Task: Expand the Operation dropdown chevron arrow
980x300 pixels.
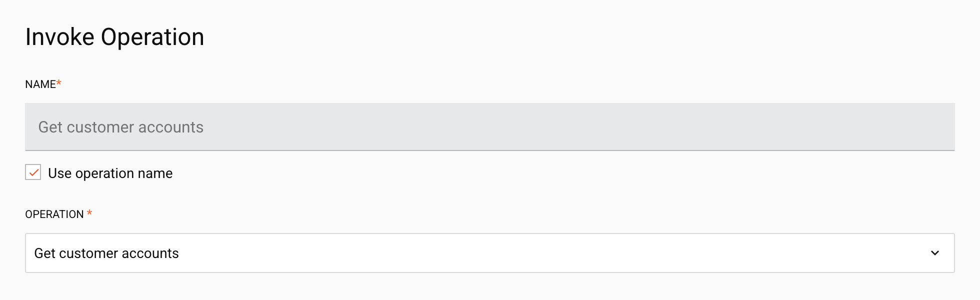Action: tap(934, 253)
